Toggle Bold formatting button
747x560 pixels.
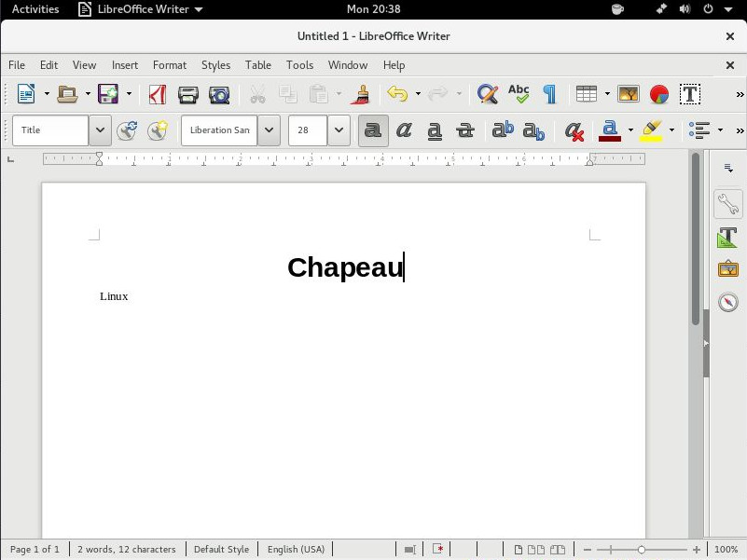point(373,130)
